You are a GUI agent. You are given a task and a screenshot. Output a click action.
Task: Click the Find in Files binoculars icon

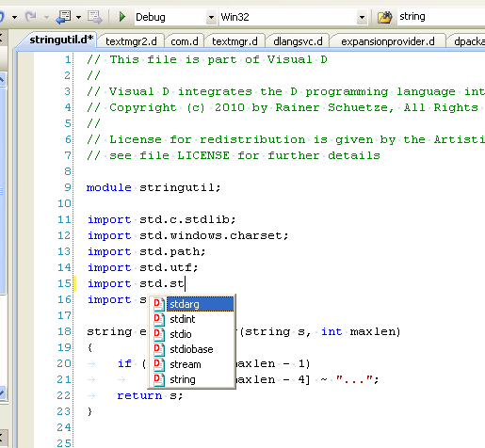tap(384, 17)
